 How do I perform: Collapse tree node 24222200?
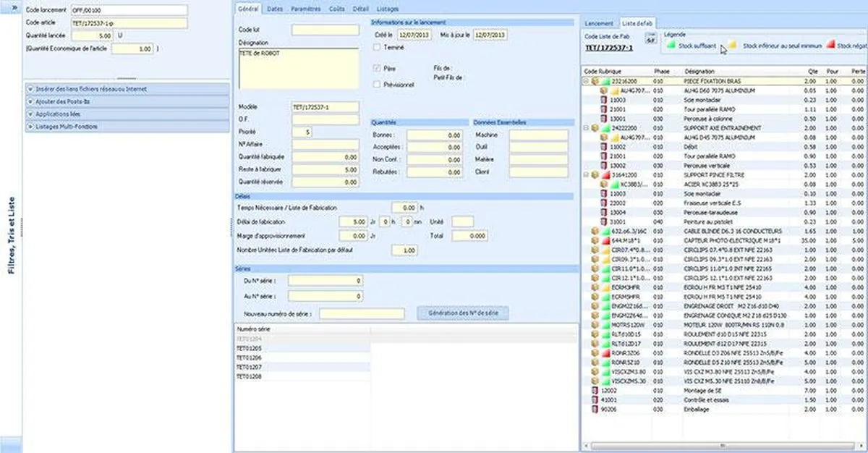point(586,128)
